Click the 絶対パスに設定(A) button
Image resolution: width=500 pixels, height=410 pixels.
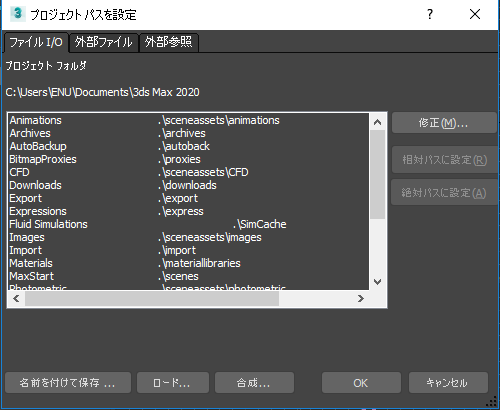coord(444,192)
